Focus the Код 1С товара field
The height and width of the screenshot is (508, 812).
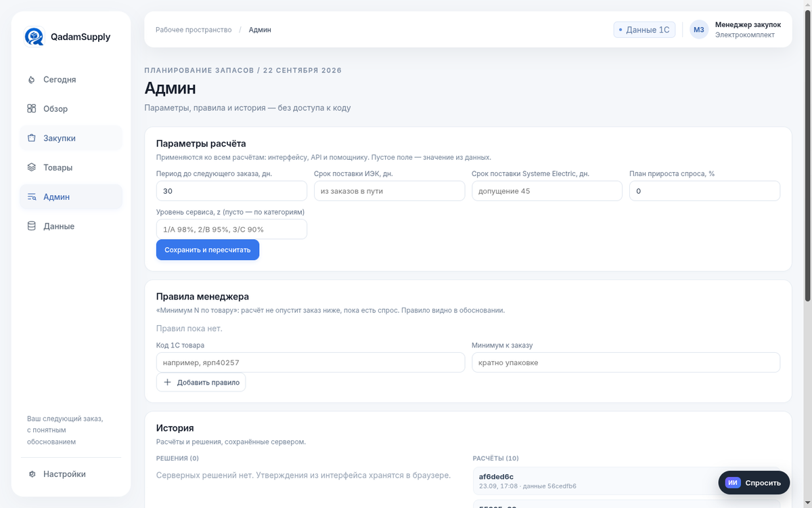tap(311, 362)
